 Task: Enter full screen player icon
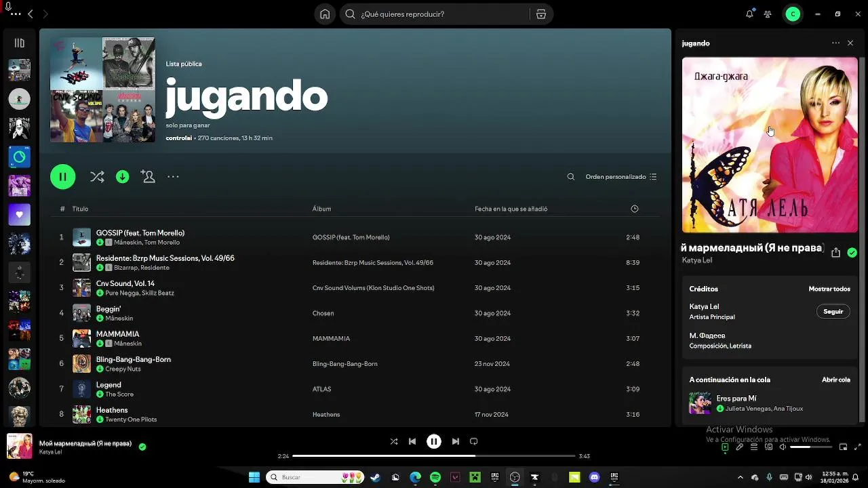[x=858, y=447]
